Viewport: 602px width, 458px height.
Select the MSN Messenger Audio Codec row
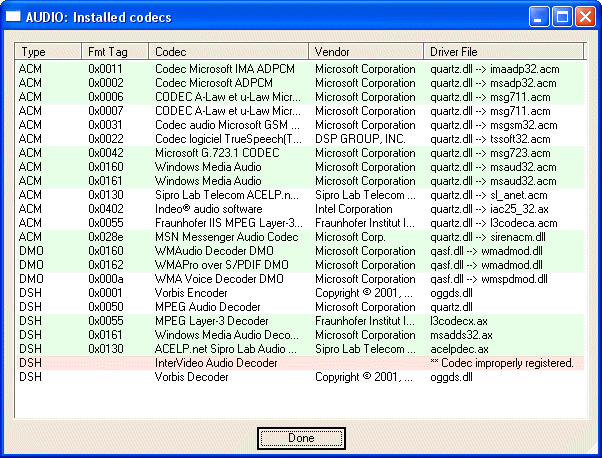point(300,237)
